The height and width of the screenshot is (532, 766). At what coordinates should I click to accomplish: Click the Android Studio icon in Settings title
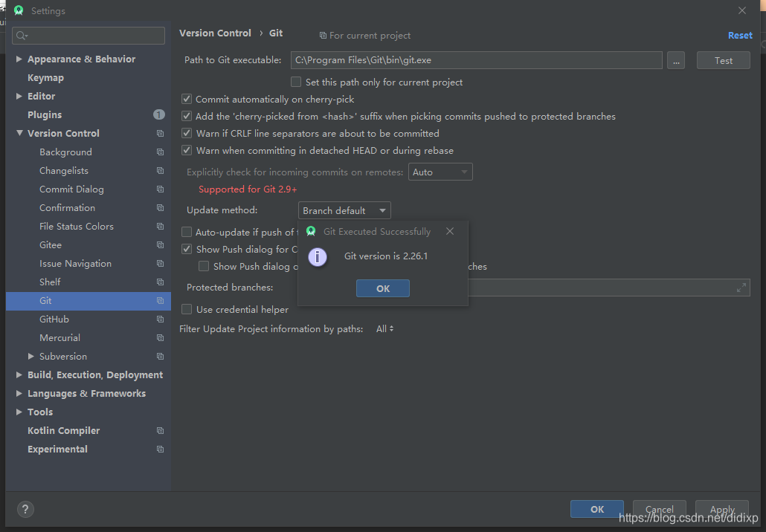(x=19, y=10)
